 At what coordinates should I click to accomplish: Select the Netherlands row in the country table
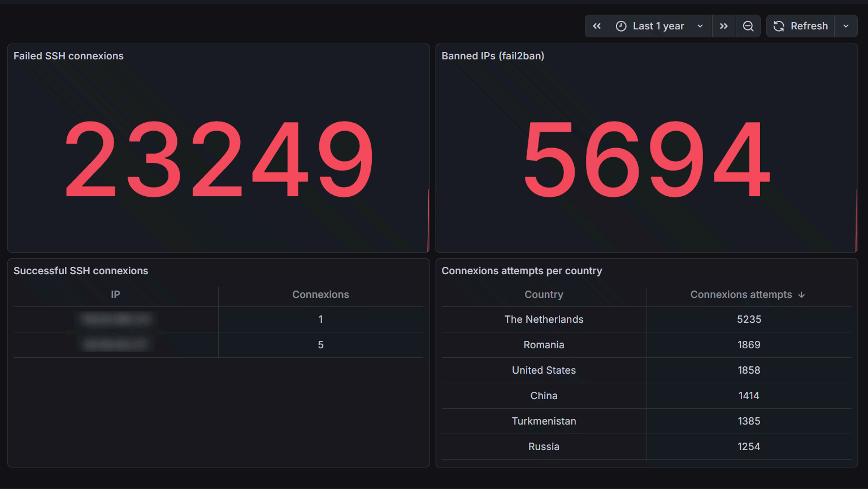coord(544,319)
